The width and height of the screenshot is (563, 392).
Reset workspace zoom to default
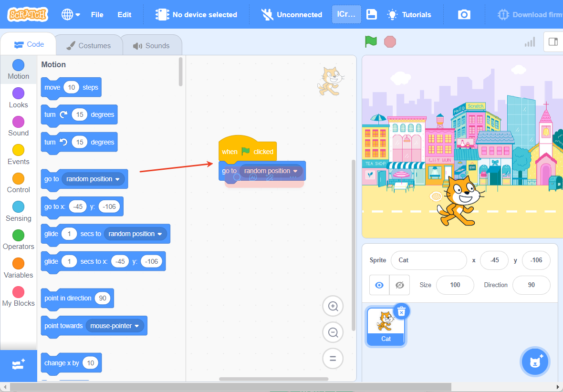[x=333, y=359]
